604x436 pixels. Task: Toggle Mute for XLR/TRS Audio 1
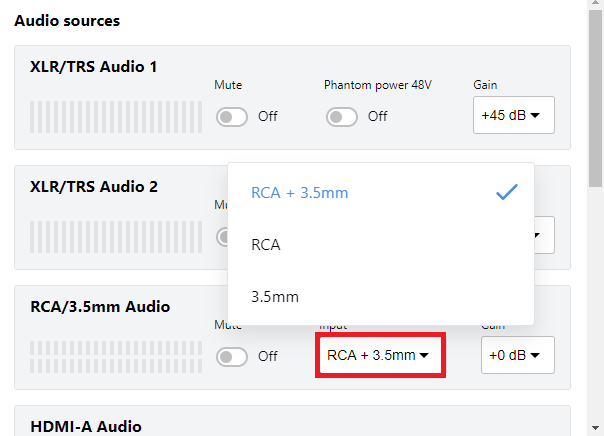point(232,117)
